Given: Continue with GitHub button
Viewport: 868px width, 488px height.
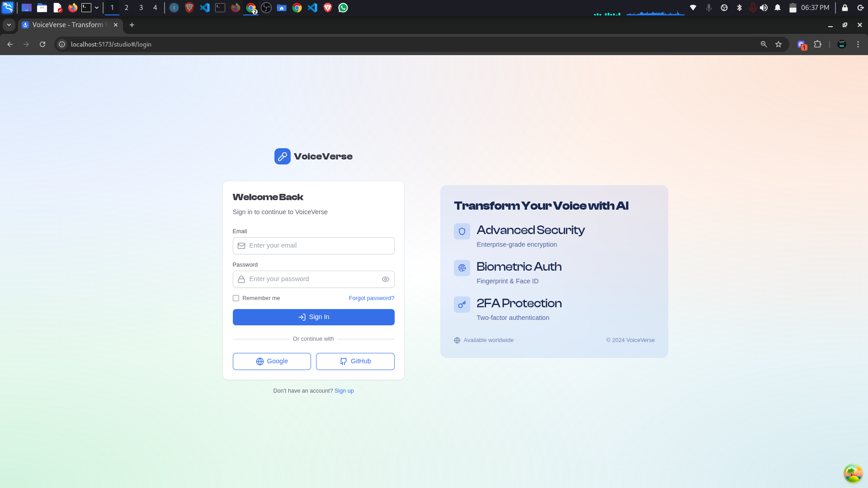Looking at the screenshot, I should pyautogui.click(x=355, y=361).
